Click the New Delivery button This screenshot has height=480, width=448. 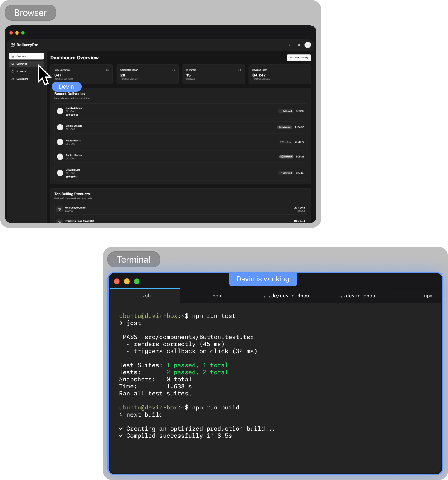click(x=299, y=58)
